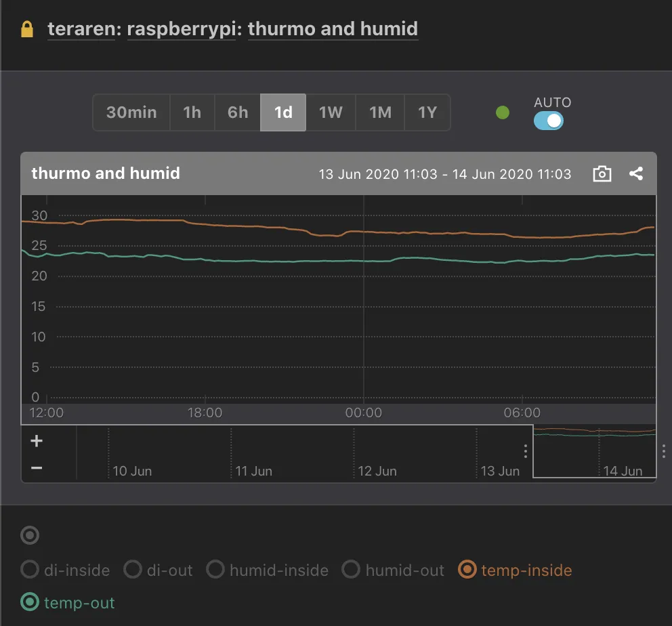The width and height of the screenshot is (672, 626).
Task: Select the 30min time range
Action: coord(131,112)
